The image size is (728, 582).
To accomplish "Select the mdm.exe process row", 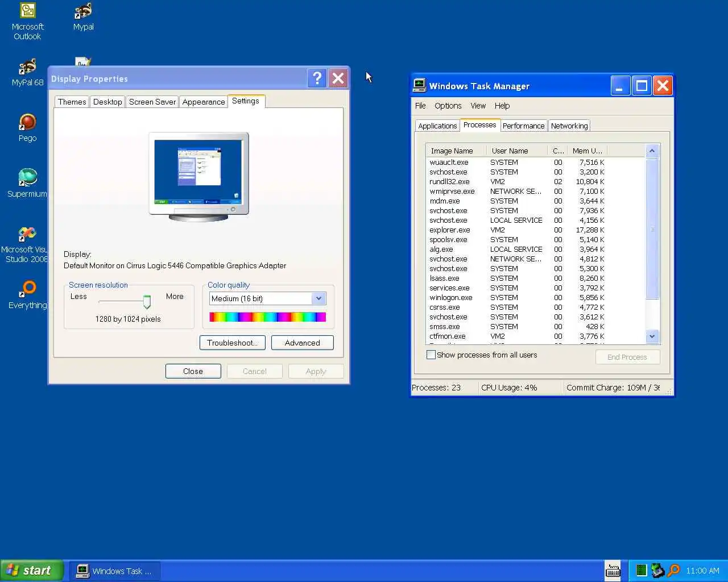I will click(536, 201).
